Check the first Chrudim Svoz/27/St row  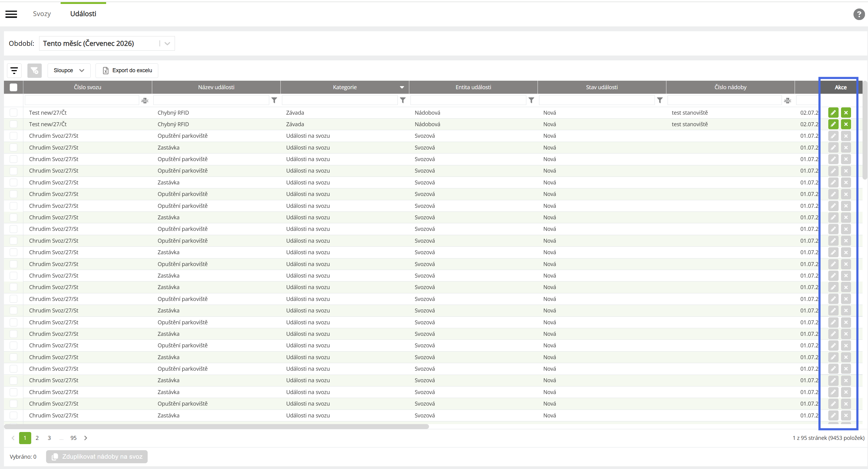pyautogui.click(x=13, y=136)
